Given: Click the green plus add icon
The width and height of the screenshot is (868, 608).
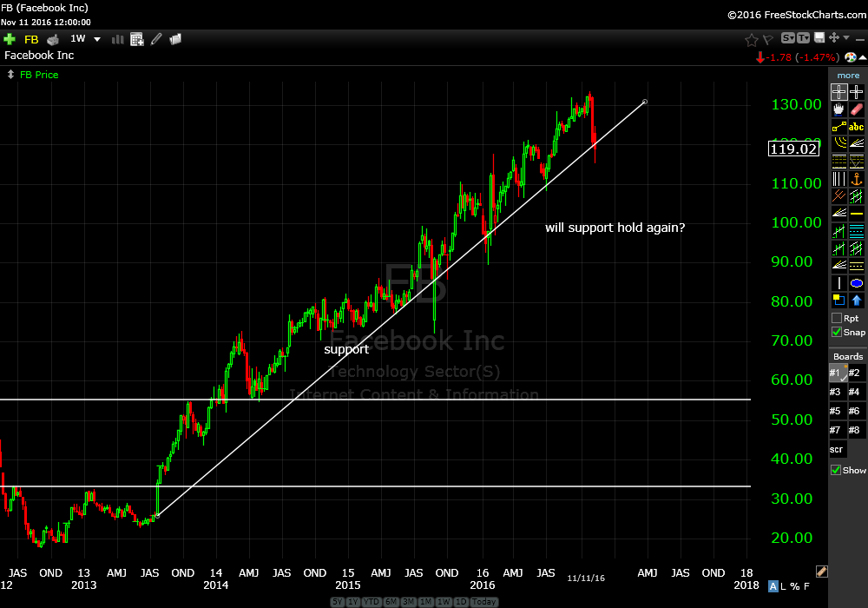Looking at the screenshot, I should tap(10, 39).
